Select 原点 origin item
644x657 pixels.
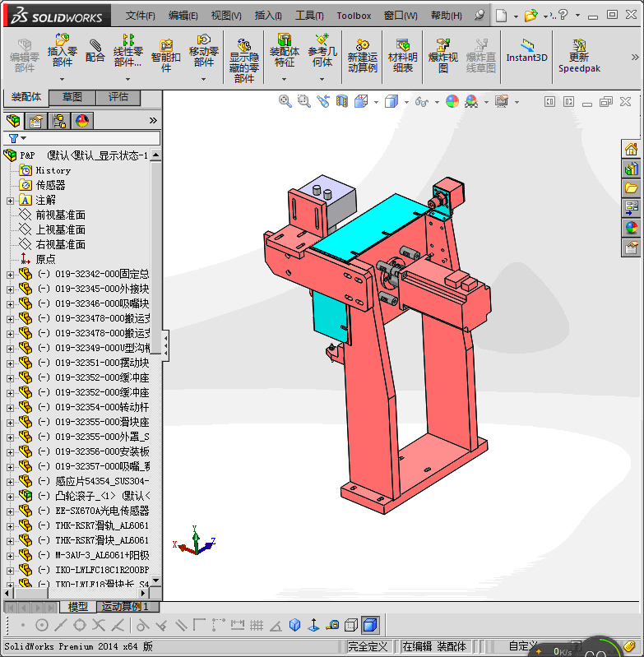click(45, 259)
